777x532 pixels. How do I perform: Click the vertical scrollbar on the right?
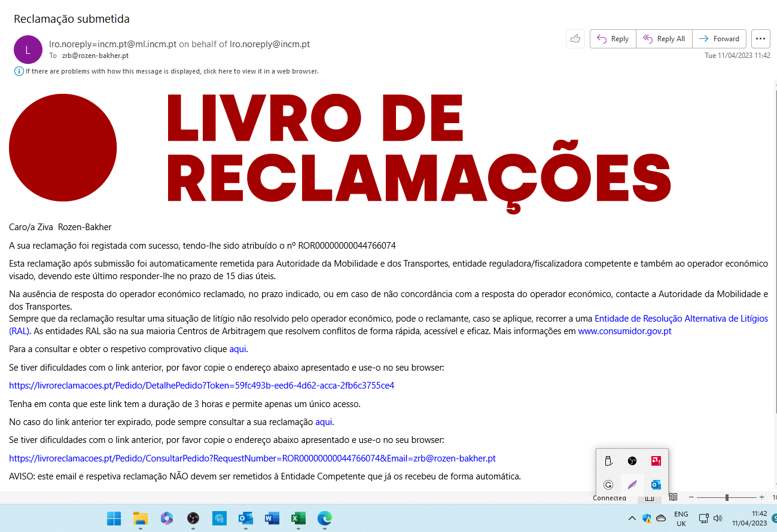pos(773,179)
